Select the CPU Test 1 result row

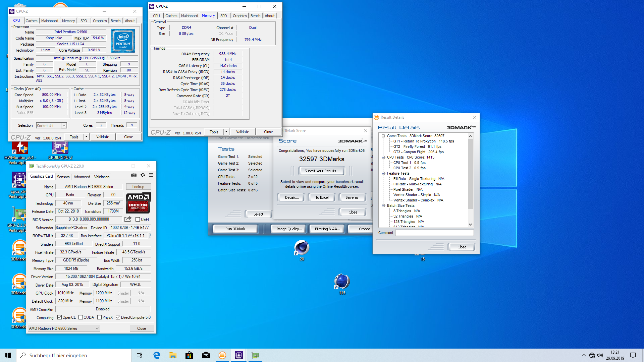click(409, 163)
